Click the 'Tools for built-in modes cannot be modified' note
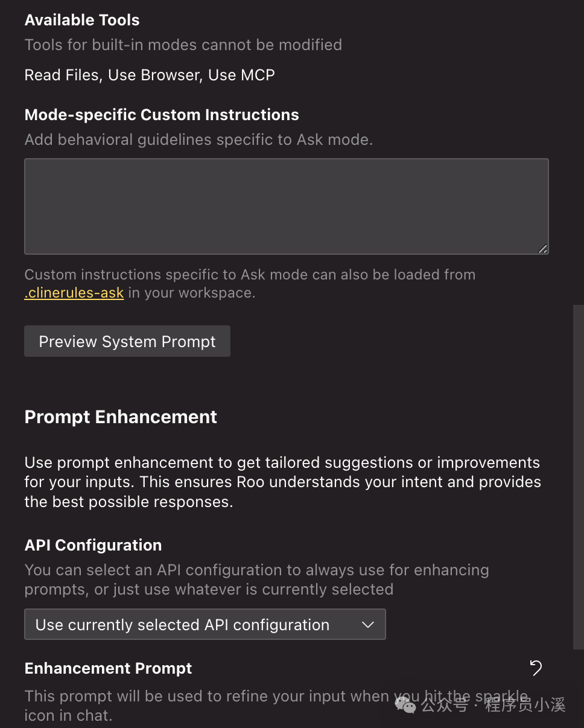Screen dimensions: 584x728 point(183,45)
